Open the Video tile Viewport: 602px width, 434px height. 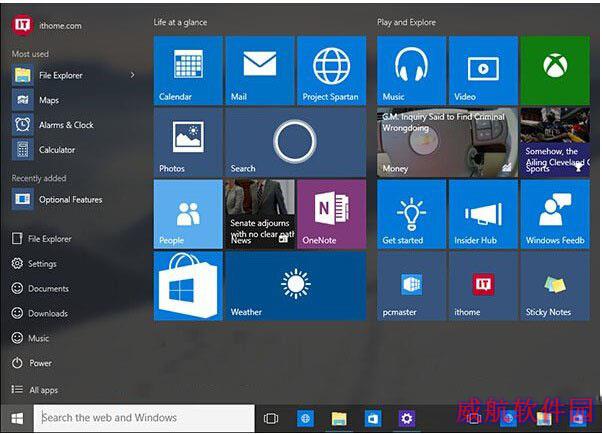483,71
